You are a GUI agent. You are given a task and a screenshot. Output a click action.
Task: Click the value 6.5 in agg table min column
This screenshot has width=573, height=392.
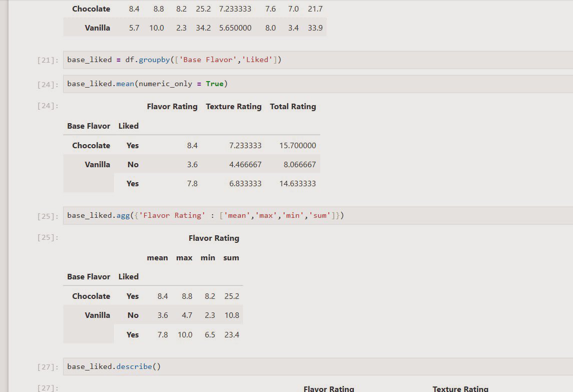tap(210, 334)
